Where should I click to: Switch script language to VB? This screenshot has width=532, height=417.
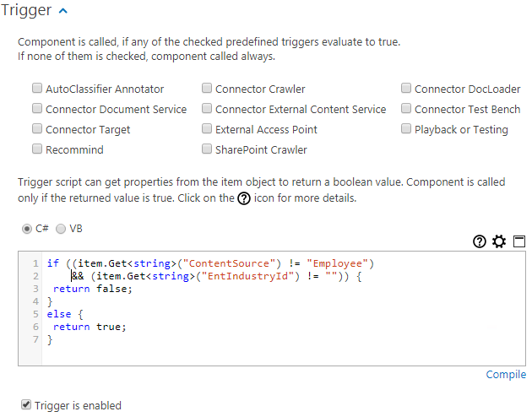60,229
